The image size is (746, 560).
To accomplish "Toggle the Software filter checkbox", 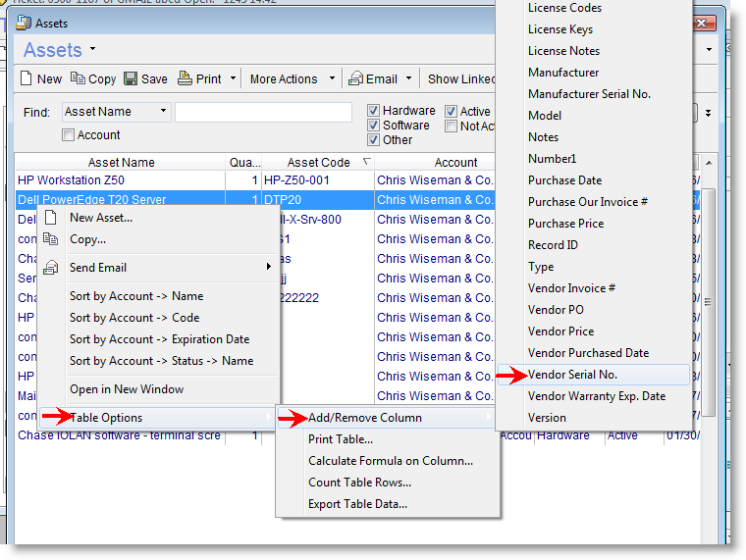I will click(x=374, y=126).
